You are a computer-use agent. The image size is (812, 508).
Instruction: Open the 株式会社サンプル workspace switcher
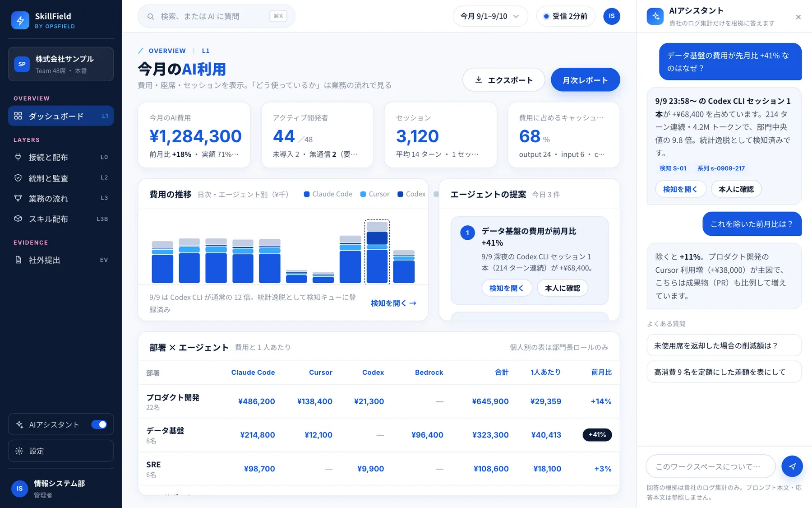[x=61, y=64]
